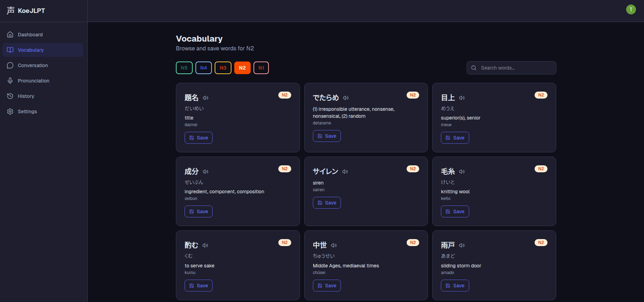Go to Conversation page
This screenshot has width=644, height=302.
point(43,65)
